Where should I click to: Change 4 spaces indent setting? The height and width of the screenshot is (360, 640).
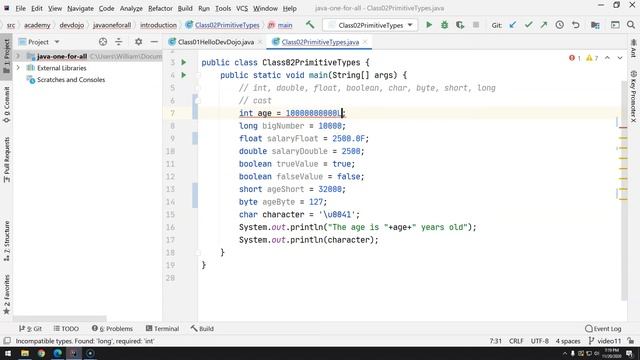568,341
